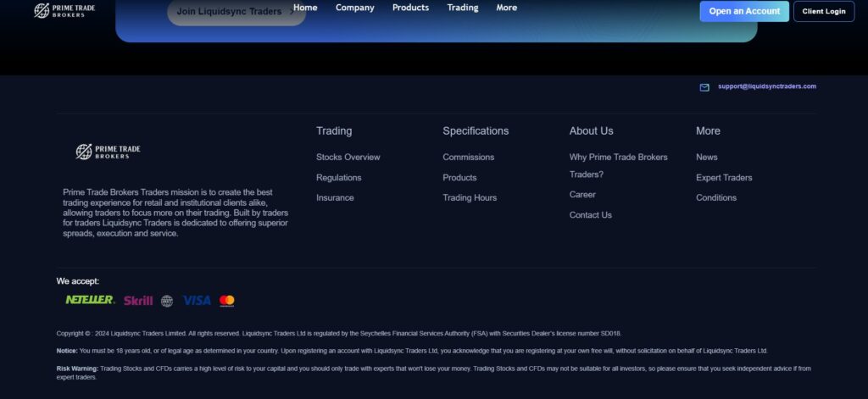
Task: Open the Company menu
Action: pos(354,8)
